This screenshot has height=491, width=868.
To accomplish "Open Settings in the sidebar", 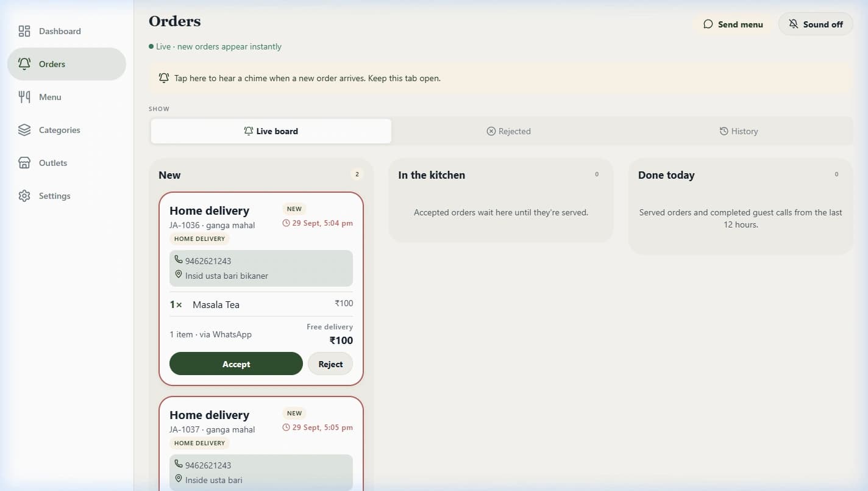I will click(67, 196).
